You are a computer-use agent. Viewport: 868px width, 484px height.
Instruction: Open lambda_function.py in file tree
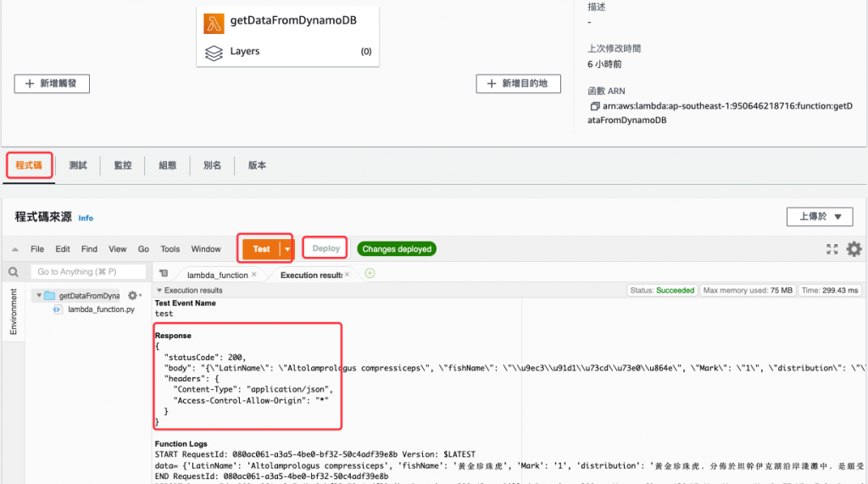[102, 309]
